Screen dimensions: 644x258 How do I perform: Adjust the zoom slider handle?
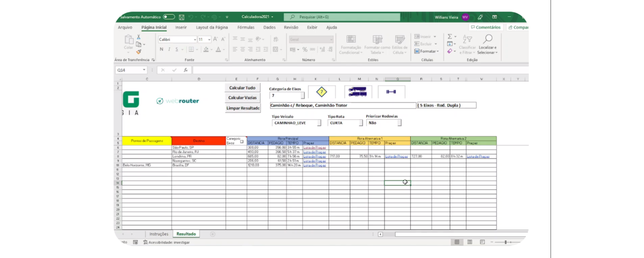[x=506, y=242]
